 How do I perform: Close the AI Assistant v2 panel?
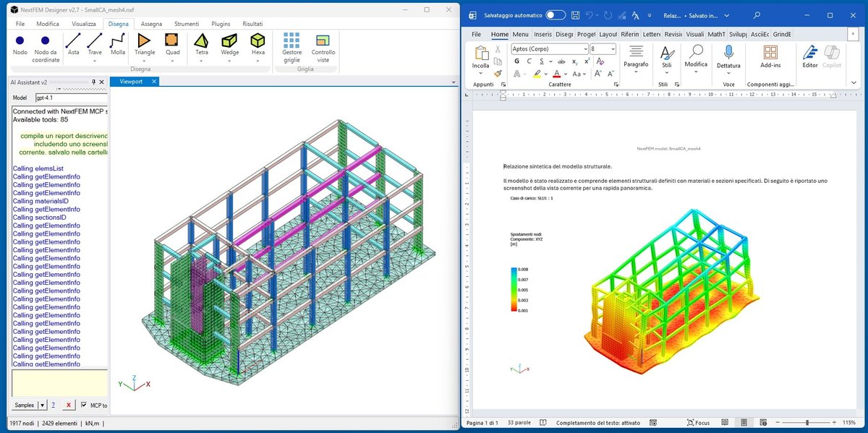click(102, 82)
